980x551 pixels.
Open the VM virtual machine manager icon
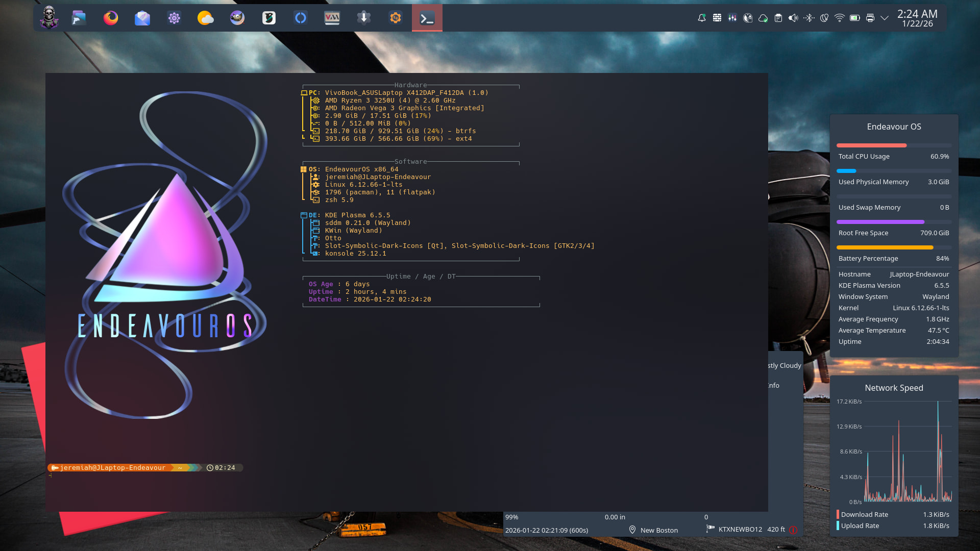click(332, 18)
